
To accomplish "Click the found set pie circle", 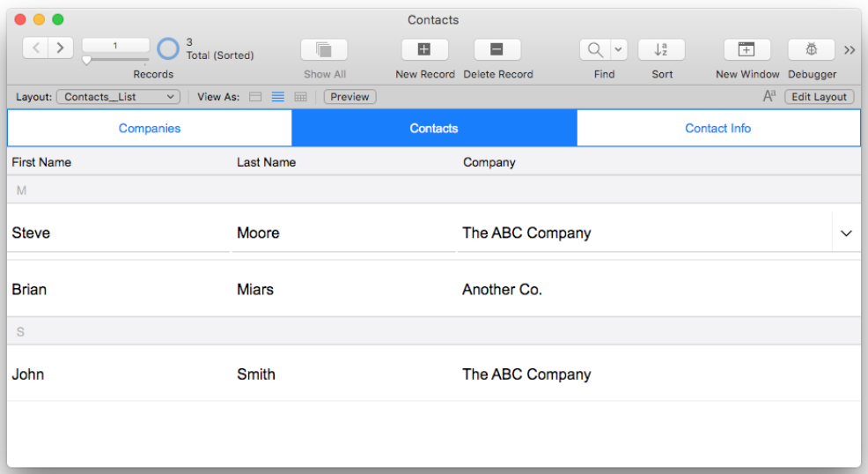I will click(x=168, y=48).
